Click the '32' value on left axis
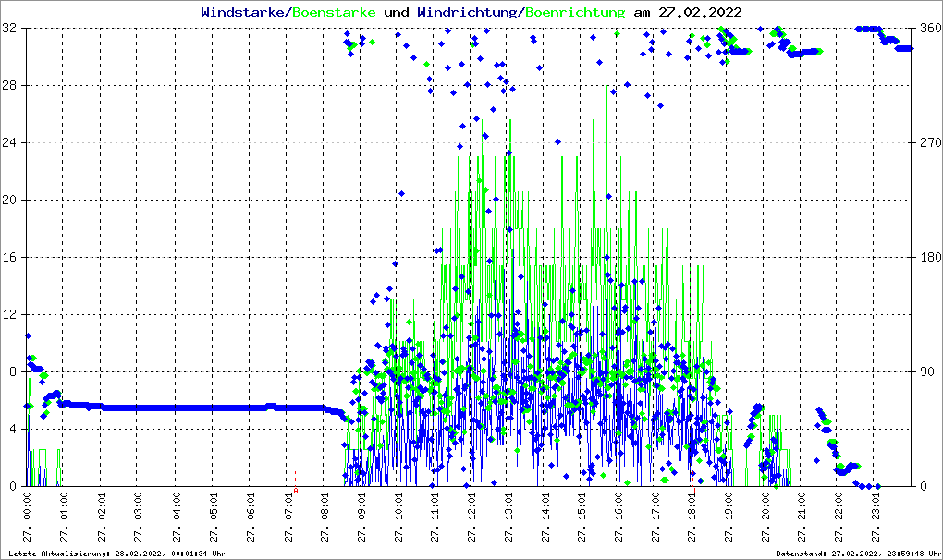The image size is (943, 560). click(10, 29)
